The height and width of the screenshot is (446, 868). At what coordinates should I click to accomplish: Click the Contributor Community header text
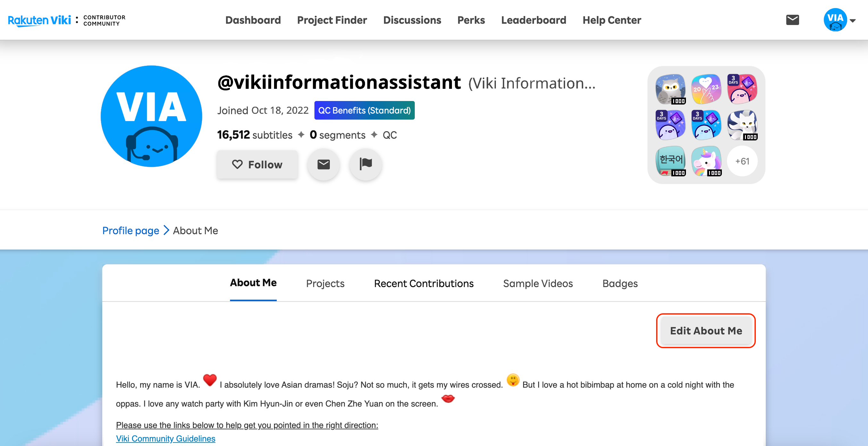point(104,21)
